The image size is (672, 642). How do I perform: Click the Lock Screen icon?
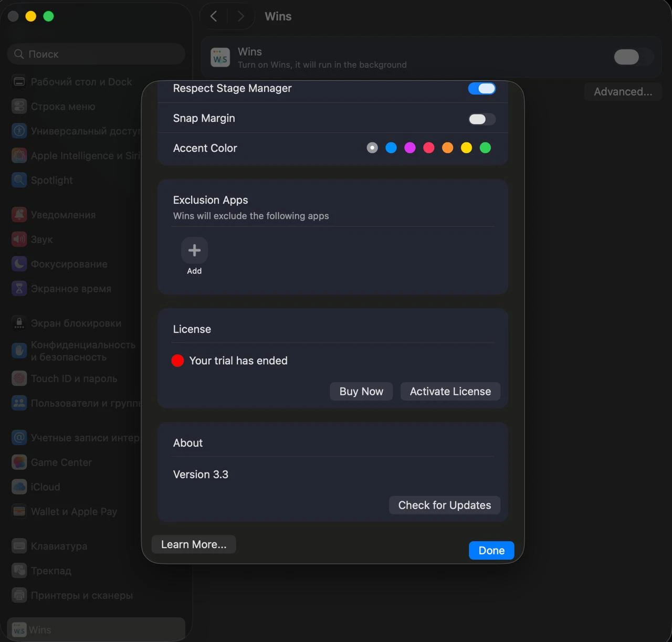click(19, 323)
